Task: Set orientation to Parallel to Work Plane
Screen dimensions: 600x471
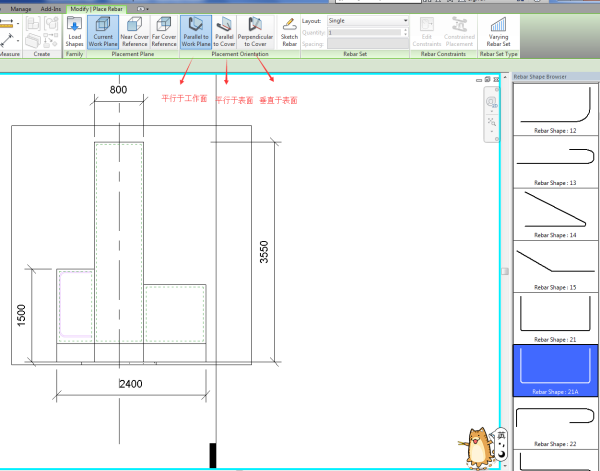Action: [x=196, y=32]
